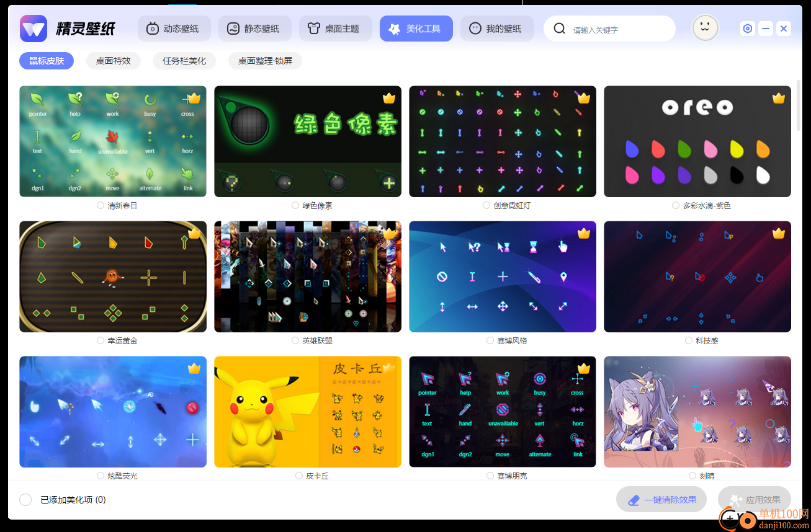Viewport: 811px width, 532px height.
Task: Click the 精灵壁纸 app logo icon
Action: (33, 29)
